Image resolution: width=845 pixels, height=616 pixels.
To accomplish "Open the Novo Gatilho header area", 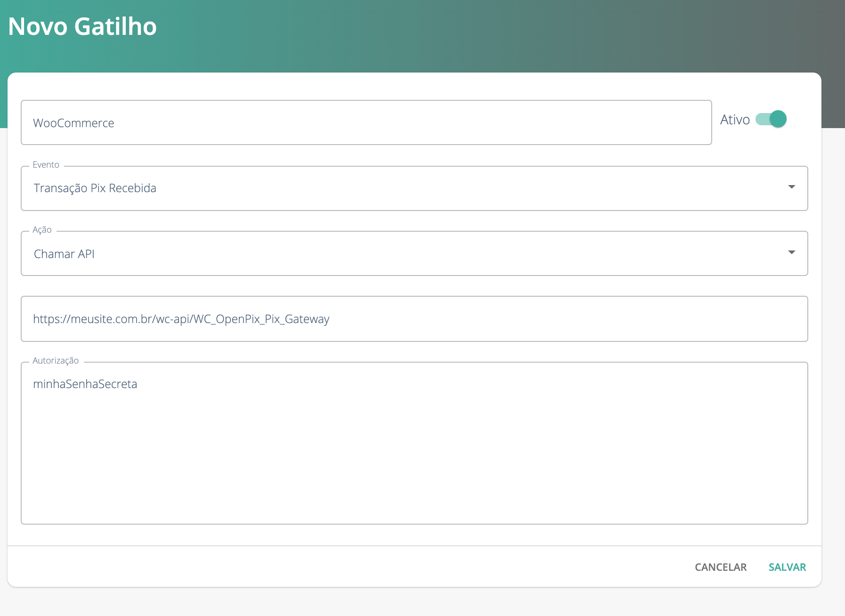I will [83, 27].
